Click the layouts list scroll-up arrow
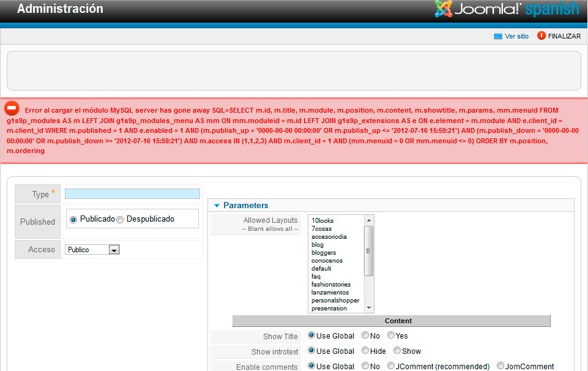 point(369,220)
